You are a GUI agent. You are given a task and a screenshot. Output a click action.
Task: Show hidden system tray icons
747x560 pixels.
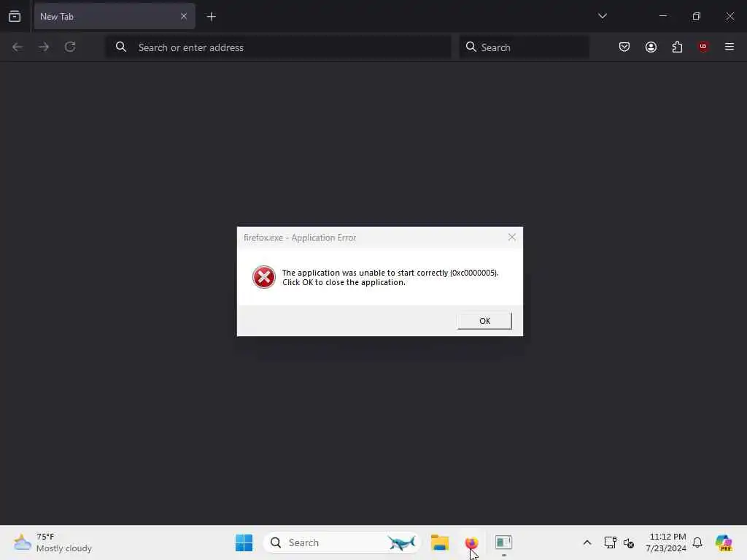click(587, 542)
